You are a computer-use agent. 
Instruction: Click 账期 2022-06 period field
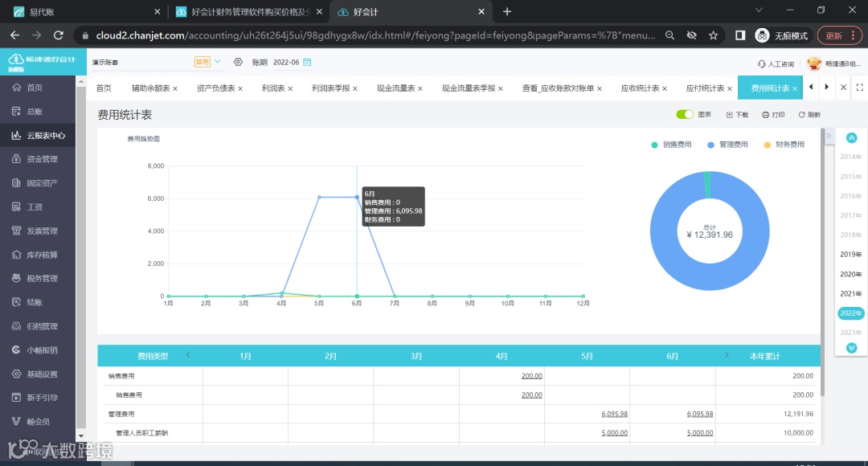tap(285, 62)
